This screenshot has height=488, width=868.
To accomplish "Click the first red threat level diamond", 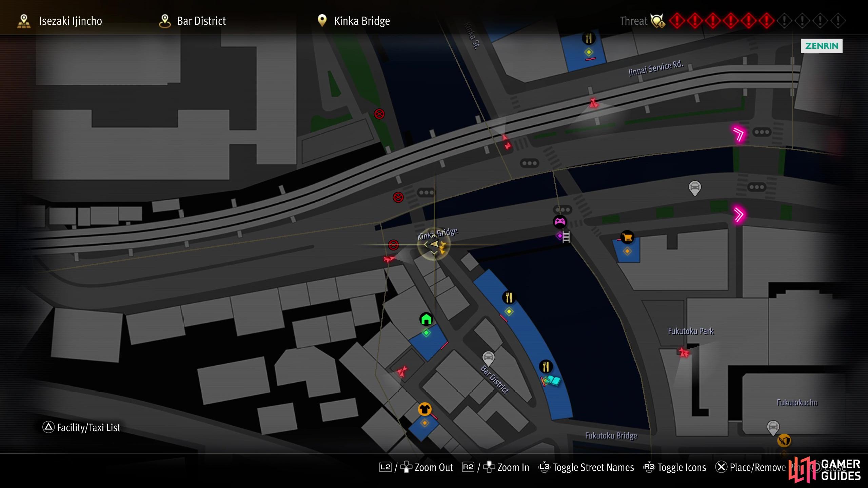I will point(677,21).
